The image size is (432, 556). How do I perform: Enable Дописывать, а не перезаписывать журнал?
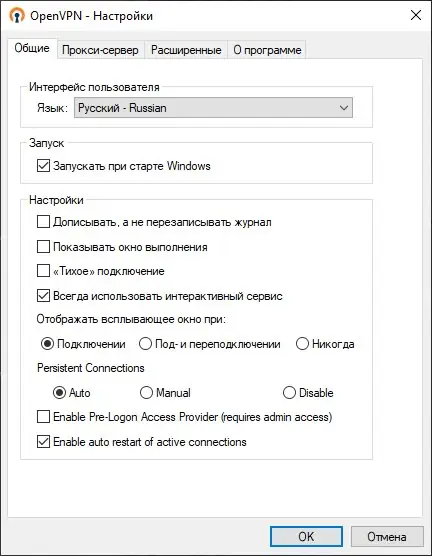coord(43,222)
